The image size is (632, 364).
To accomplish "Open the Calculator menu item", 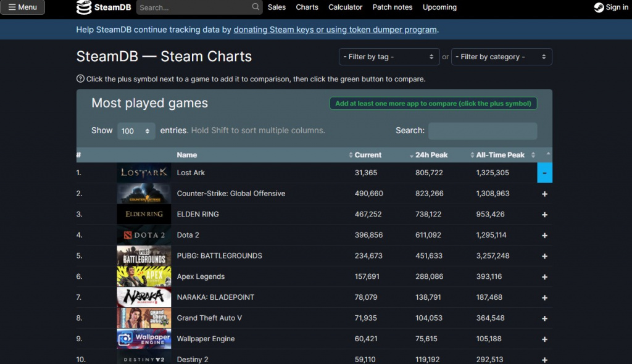I will (345, 7).
